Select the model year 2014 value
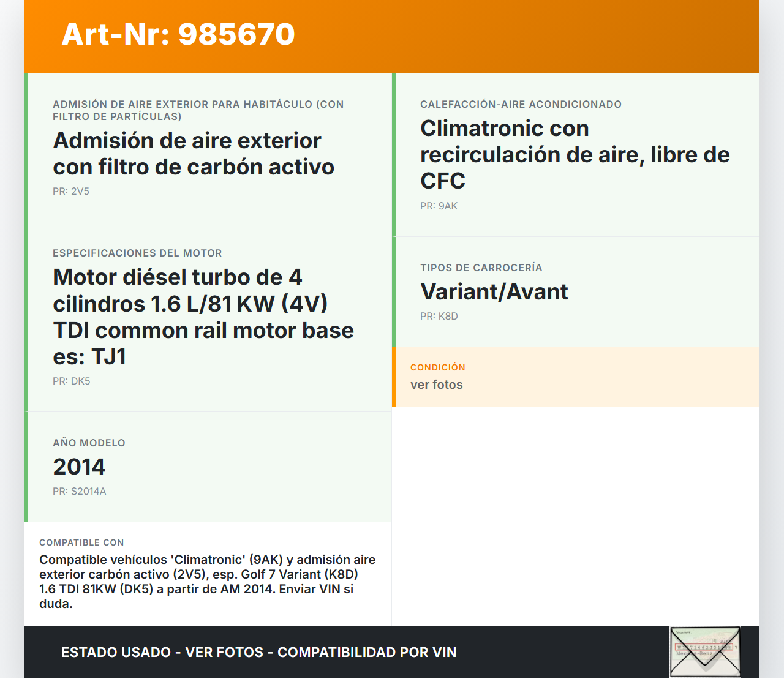Screen dimensions: 784x679 [x=79, y=467]
